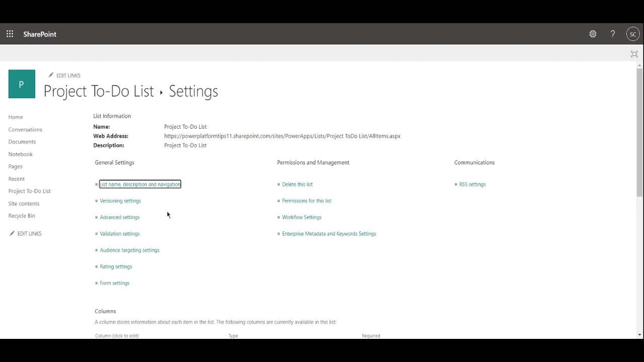
Task: Open the settings gear icon
Action: pos(593,34)
